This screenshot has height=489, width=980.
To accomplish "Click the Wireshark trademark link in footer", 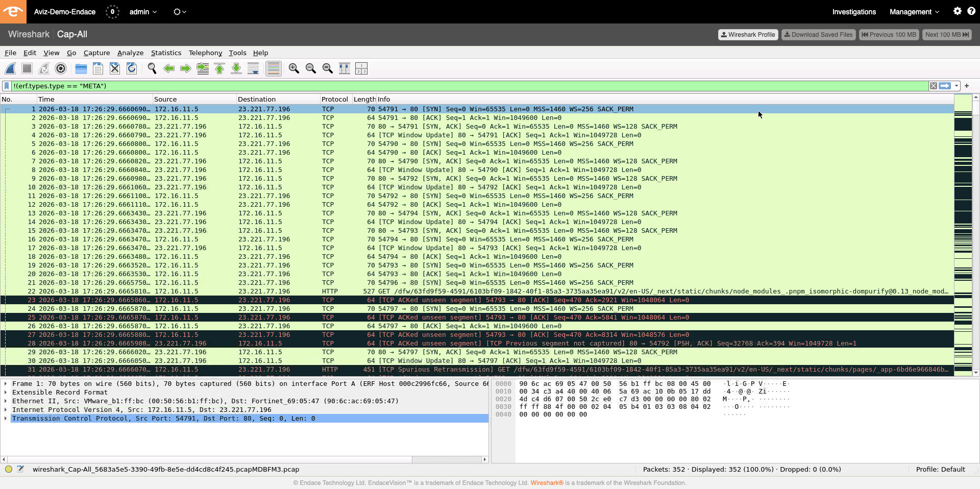I will click(547, 483).
